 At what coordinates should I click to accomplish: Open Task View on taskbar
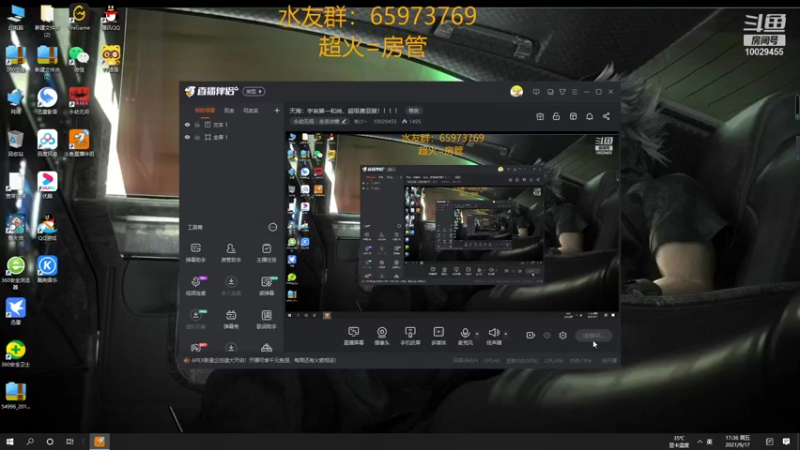(69, 441)
